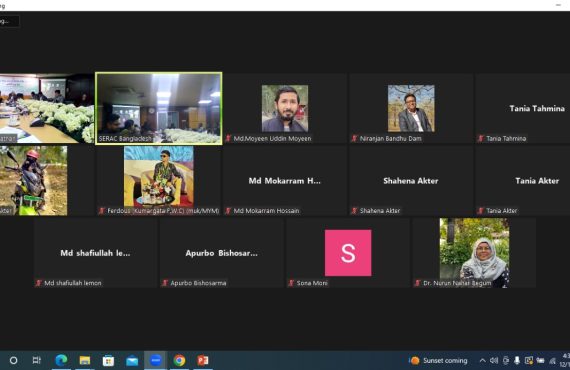Open the Sunset coming weather widget
This screenshot has width=570, height=370.
(439, 360)
